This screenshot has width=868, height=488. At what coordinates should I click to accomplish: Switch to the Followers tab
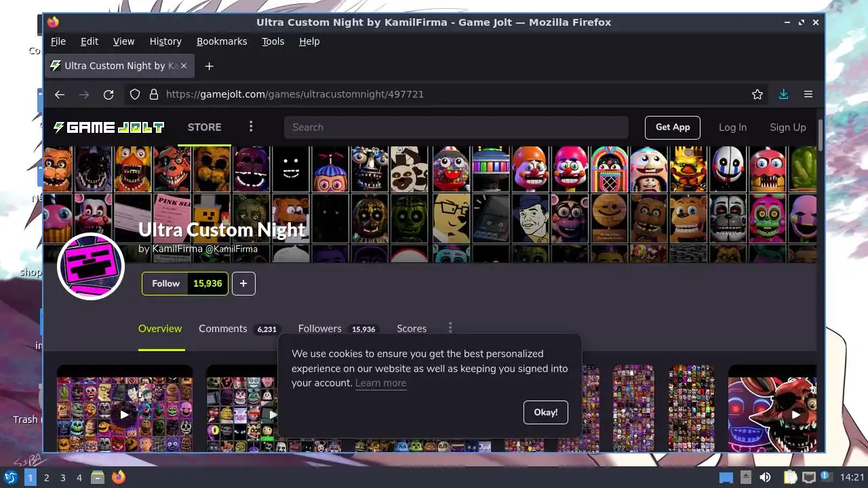[x=337, y=329]
